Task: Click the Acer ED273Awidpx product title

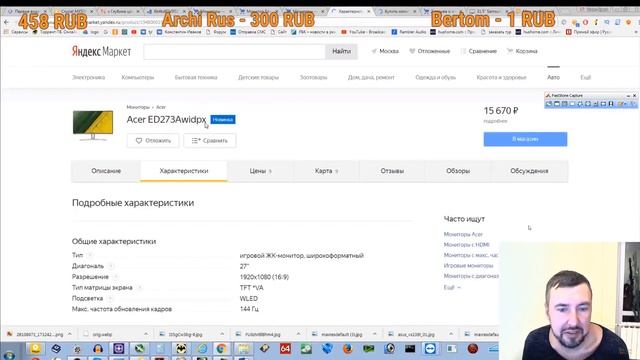Action: [166, 119]
